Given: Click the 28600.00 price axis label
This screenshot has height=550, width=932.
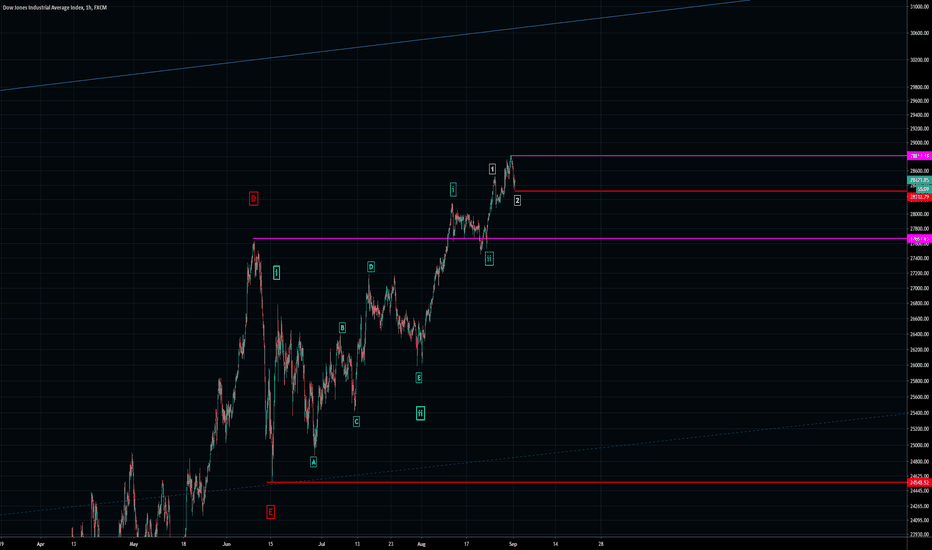Looking at the screenshot, I should [x=920, y=171].
